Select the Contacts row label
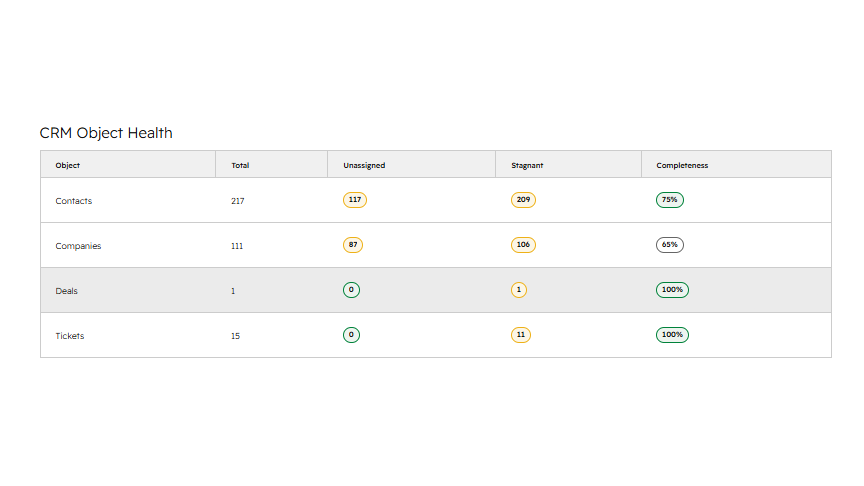 click(73, 201)
